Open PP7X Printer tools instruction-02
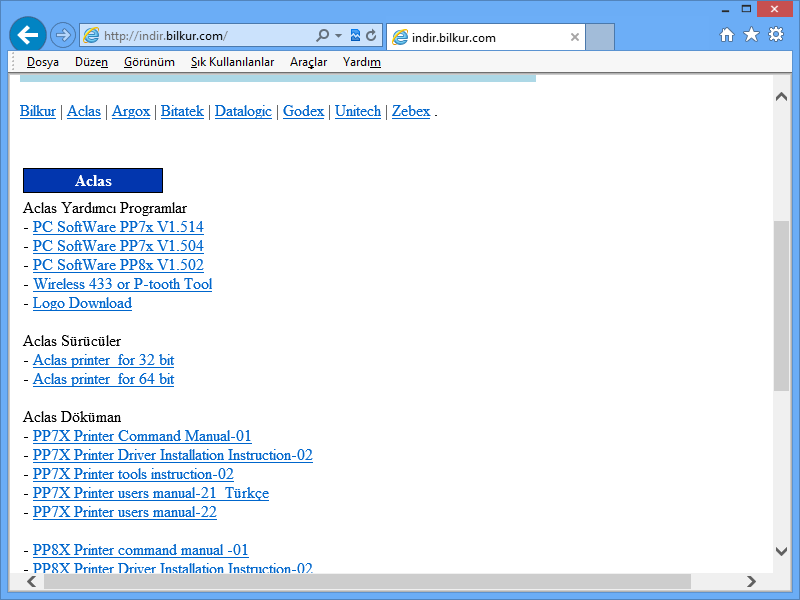Image resolution: width=800 pixels, height=600 pixels. click(x=133, y=474)
